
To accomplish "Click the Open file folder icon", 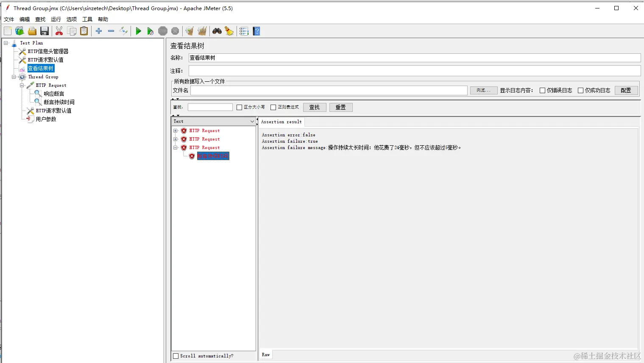I will tap(32, 31).
